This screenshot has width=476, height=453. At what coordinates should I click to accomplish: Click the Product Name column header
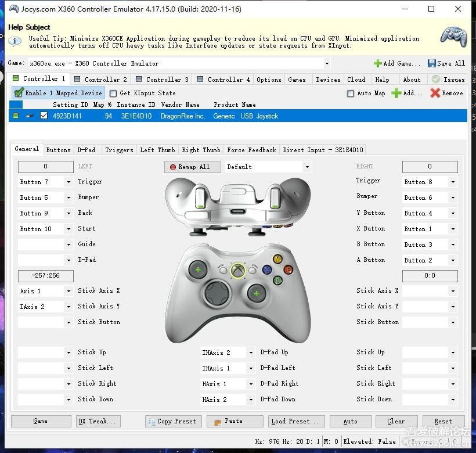coord(235,105)
